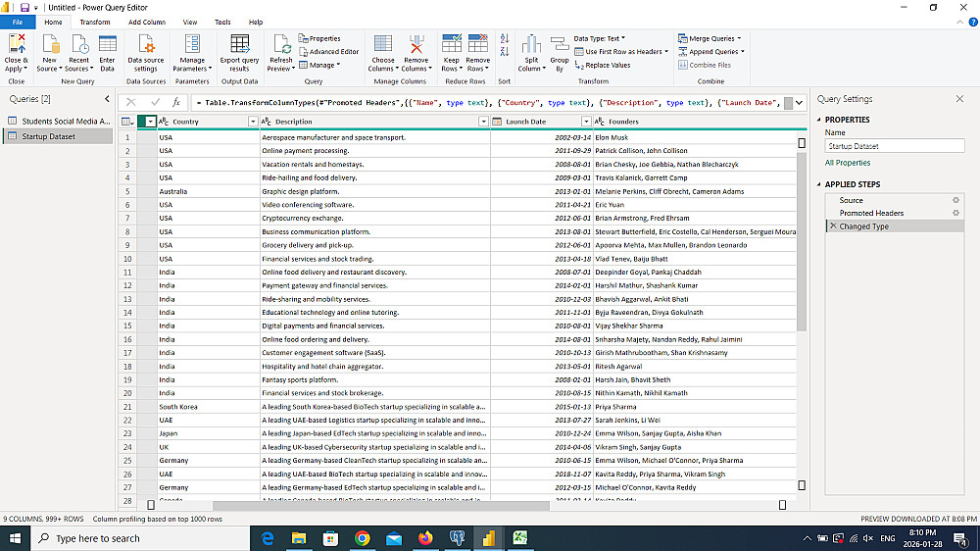Open Recent Sources list
The width and height of the screenshot is (980, 551).
[x=78, y=54]
